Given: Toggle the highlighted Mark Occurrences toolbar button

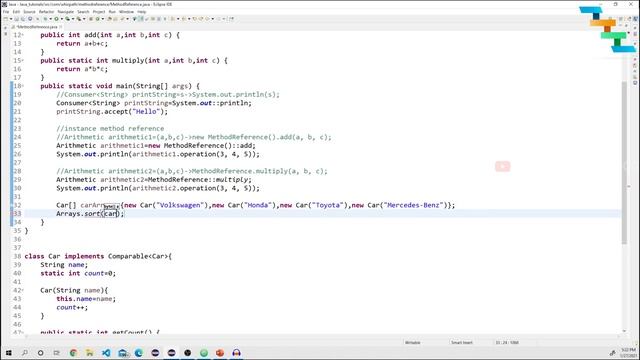Looking at the screenshot, I should click(140, 19).
